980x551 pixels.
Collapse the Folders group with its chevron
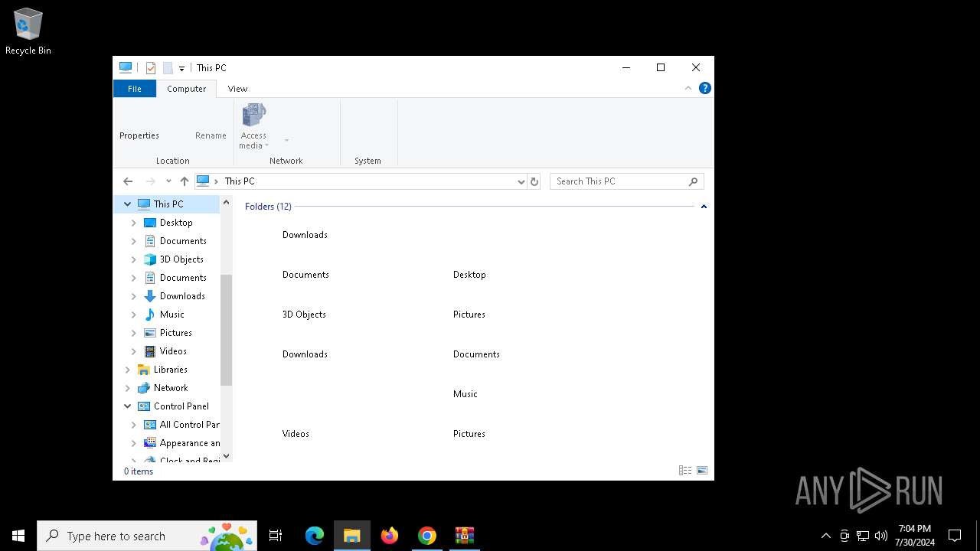pos(704,207)
